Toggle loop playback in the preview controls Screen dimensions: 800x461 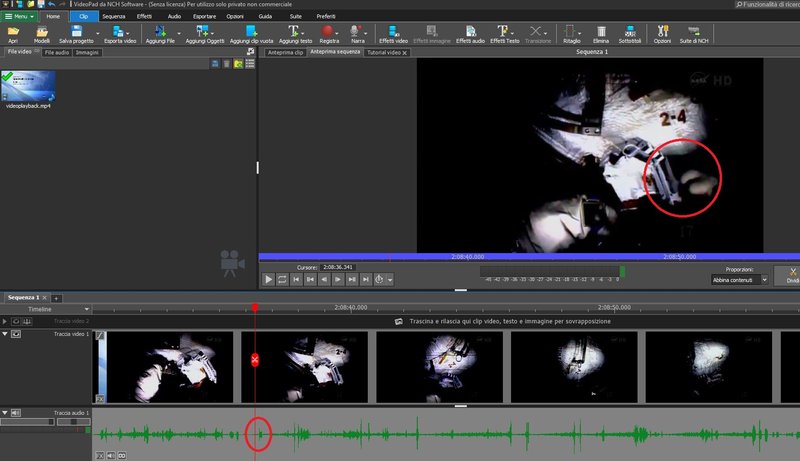click(x=282, y=279)
